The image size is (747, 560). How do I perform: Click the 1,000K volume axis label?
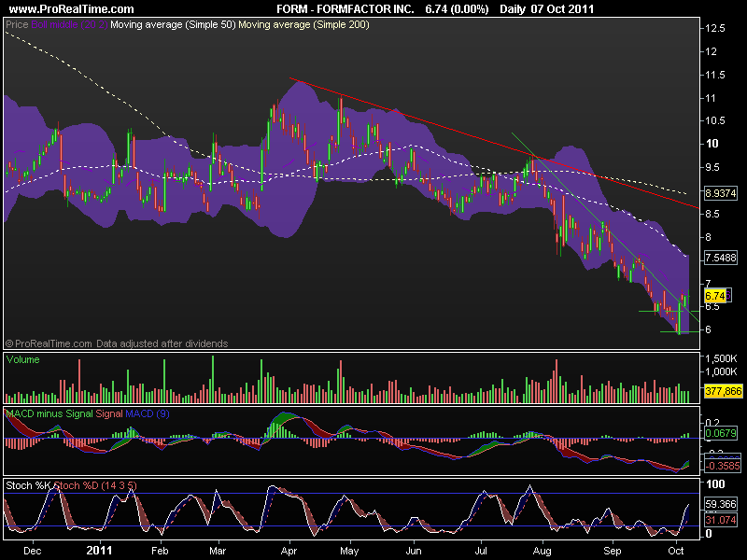(x=721, y=371)
